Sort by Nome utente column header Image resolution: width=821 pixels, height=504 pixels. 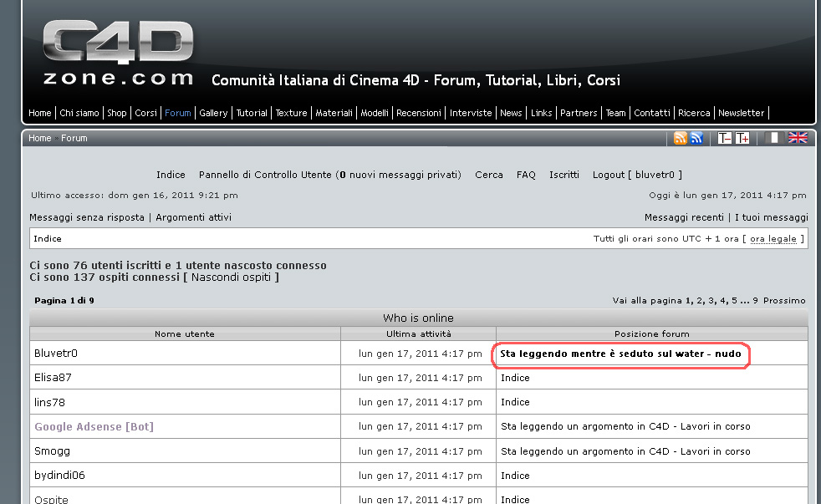(185, 333)
